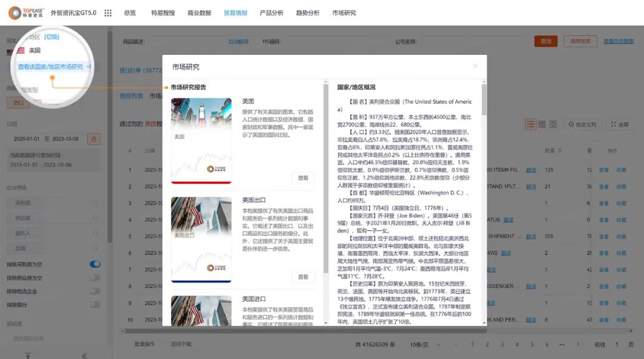Click search icon in 采购商 field
The height and width of the screenshot is (359, 644).
pos(95,203)
